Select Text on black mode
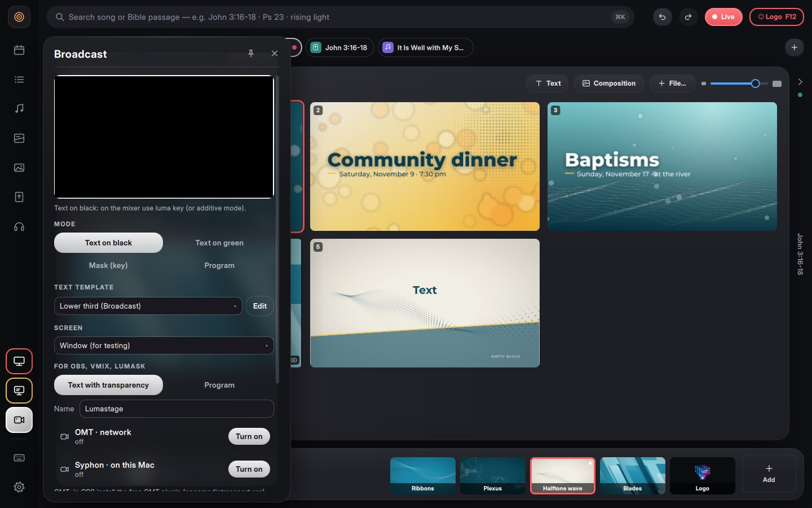The image size is (812, 508). pos(108,243)
